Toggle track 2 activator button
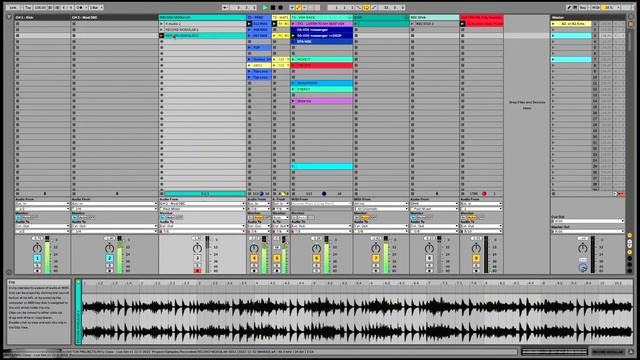 click(109, 258)
